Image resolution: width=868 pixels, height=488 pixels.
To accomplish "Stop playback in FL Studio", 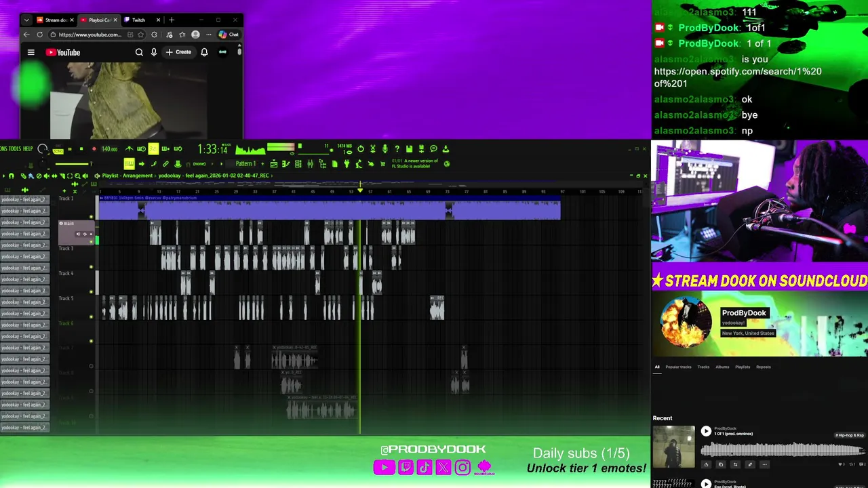I will pos(81,148).
